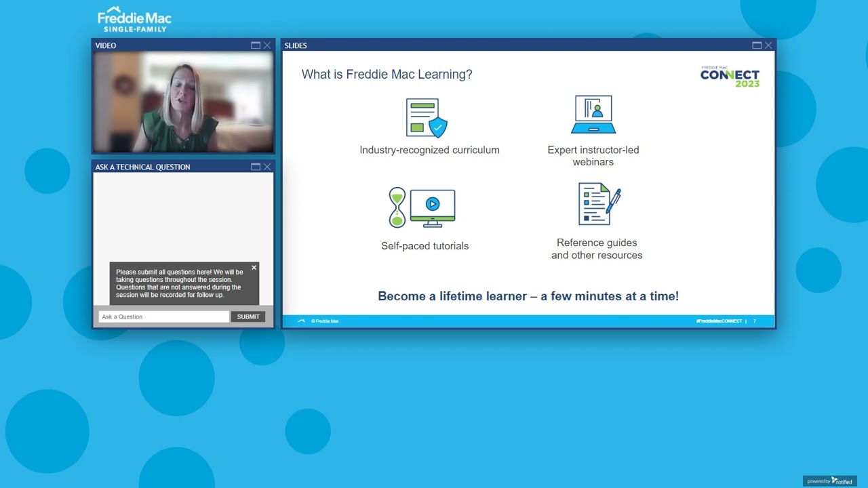Click the Self-paced tutorials hourglass icon

[397, 207]
